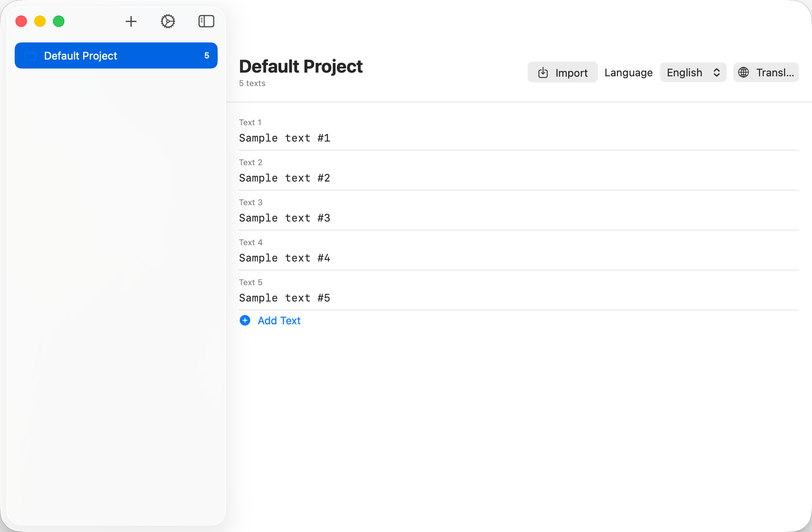Toggle the sidebar panel icon
The image size is (812, 532).
206,21
